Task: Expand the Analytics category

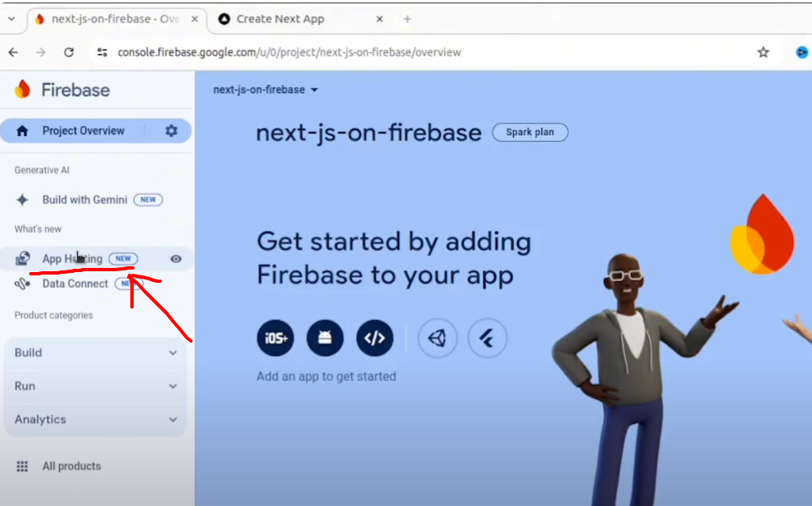Action: tap(95, 420)
